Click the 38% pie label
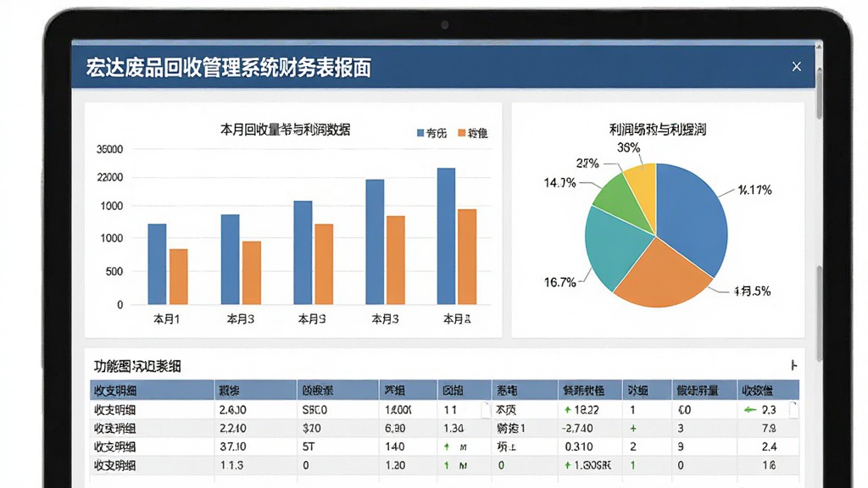Screen dimensions: 868x488 (628, 147)
